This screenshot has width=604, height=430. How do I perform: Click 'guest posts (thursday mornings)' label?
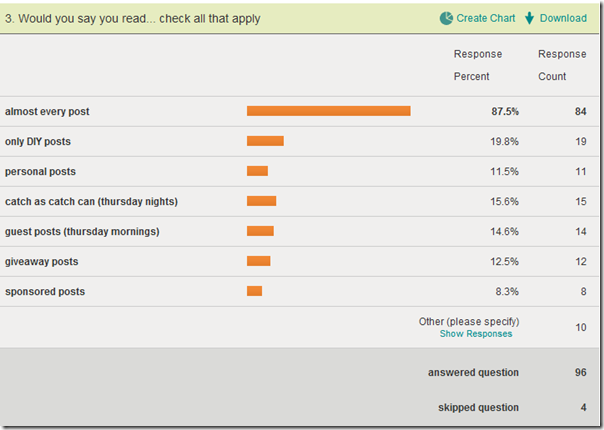(82, 231)
